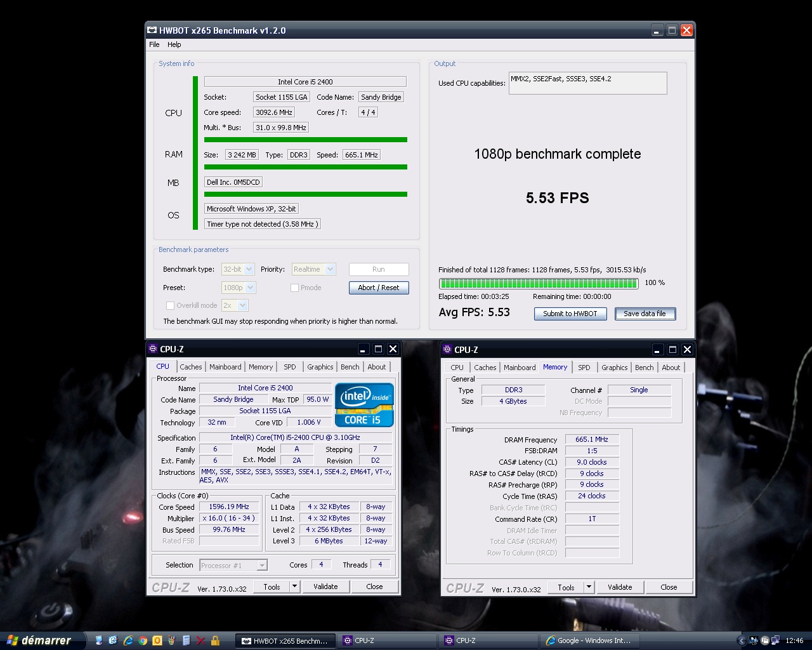Screen dimensions: 812x650
Task: Click the red X quick launch icon
Action: (200, 640)
